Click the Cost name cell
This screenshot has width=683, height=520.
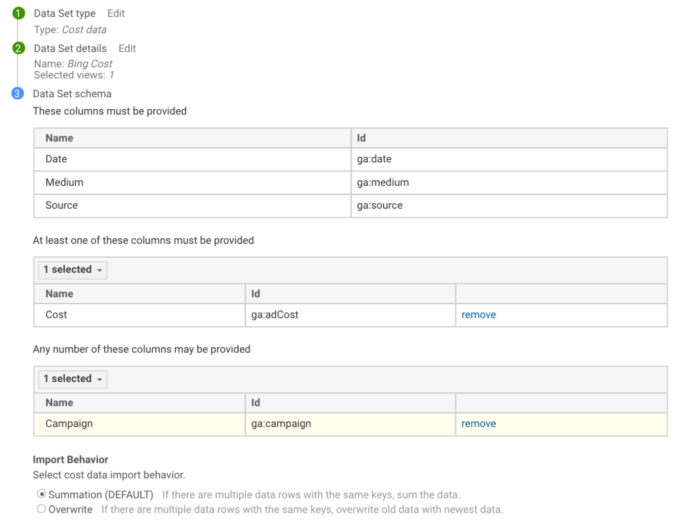(x=139, y=315)
